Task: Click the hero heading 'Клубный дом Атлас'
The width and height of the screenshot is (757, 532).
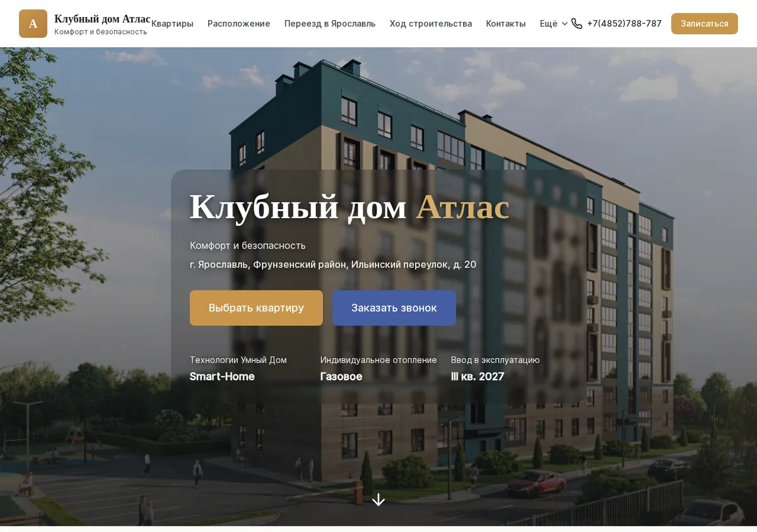Action: click(349, 207)
